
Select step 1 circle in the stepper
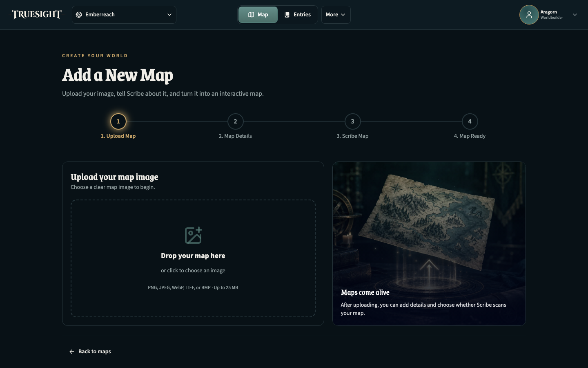pos(118,121)
